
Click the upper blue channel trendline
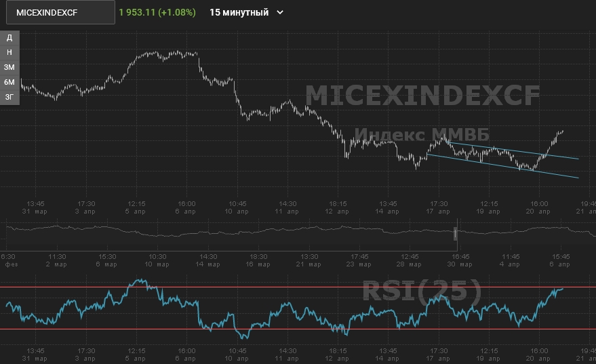point(513,150)
